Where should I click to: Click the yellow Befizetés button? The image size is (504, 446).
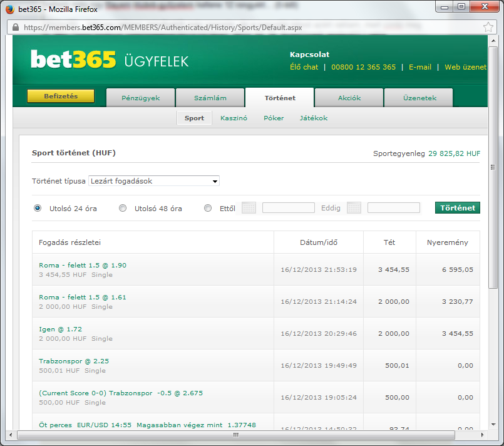pyautogui.click(x=61, y=96)
